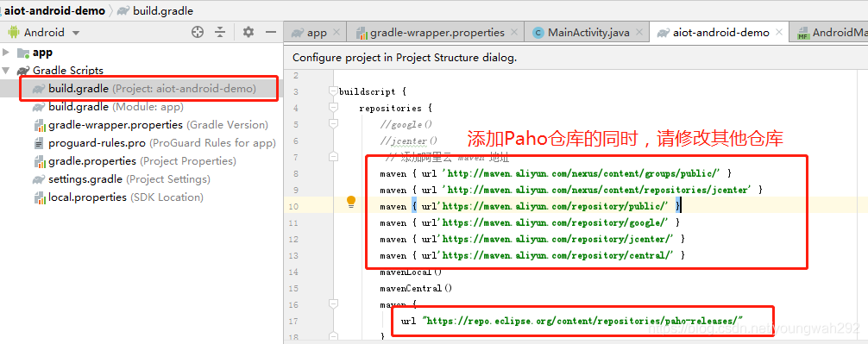Fold the repositories block at line 4
The width and height of the screenshot is (868, 344).
[333, 107]
